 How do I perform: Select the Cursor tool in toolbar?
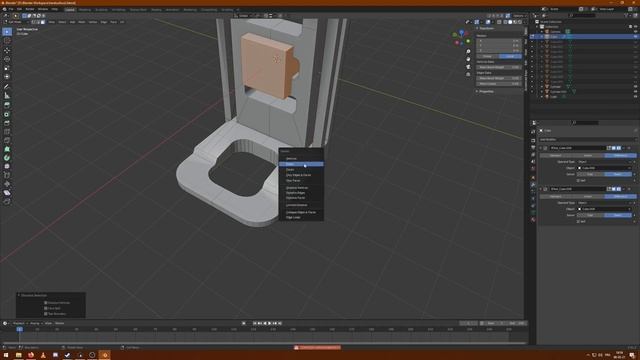point(7,41)
